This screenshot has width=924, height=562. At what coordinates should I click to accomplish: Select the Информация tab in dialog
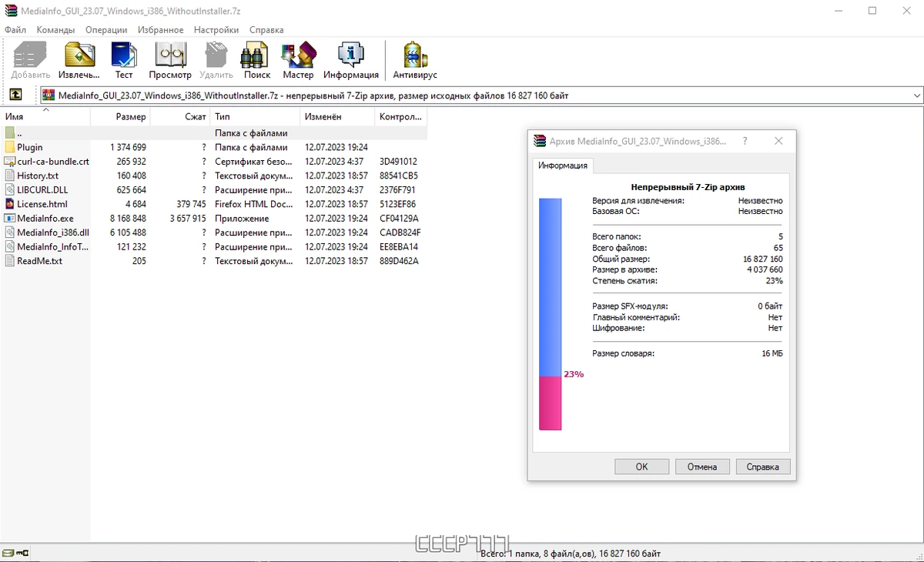point(562,166)
